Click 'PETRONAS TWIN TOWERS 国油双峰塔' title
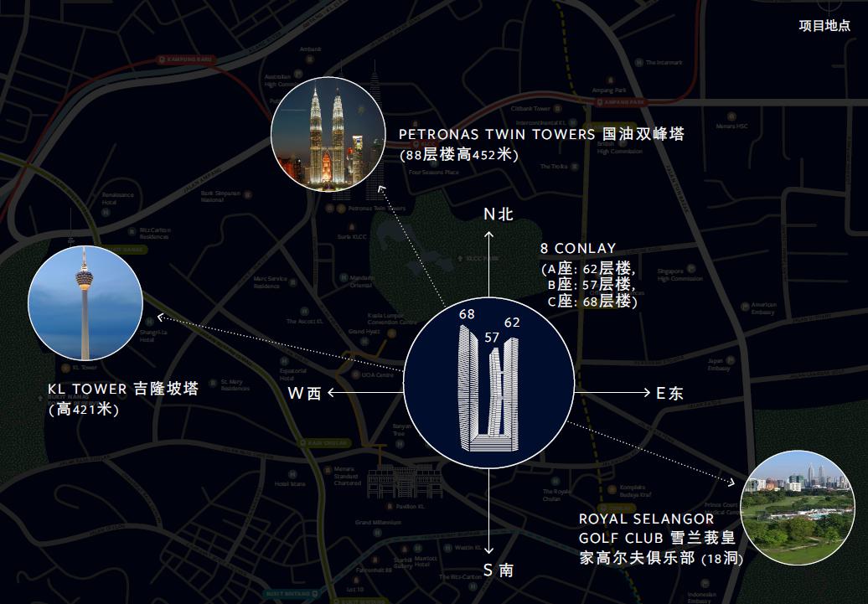Image resolution: width=868 pixels, height=604 pixels. [x=541, y=134]
